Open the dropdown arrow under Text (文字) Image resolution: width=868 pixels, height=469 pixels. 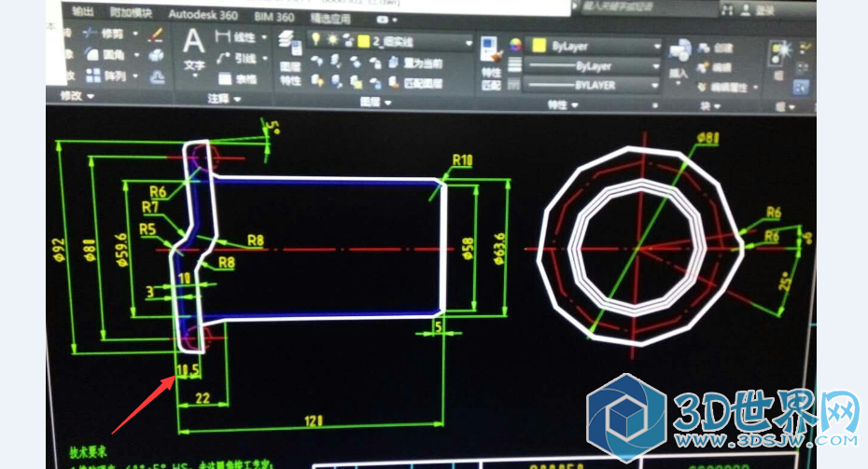pyautogui.click(x=195, y=76)
